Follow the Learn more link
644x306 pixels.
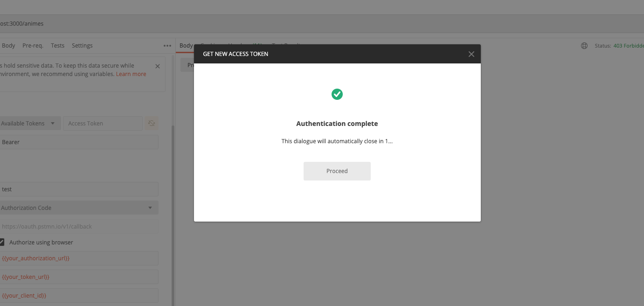(x=131, y=74)
